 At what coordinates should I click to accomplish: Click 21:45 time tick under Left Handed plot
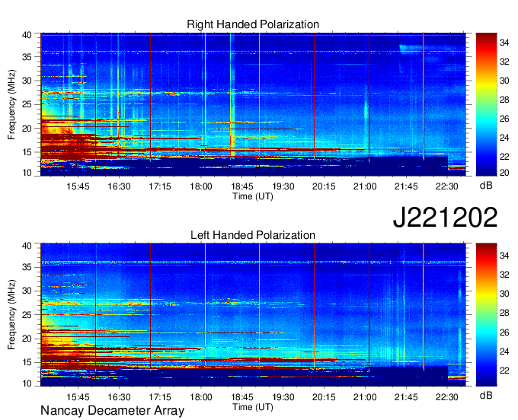tap(406, 397)
